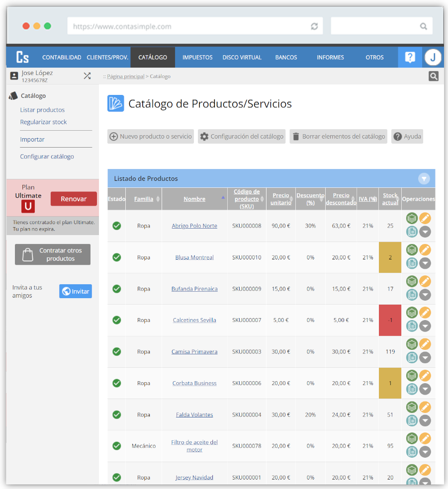Reload the page using browser refresh icon

(314, 26)
